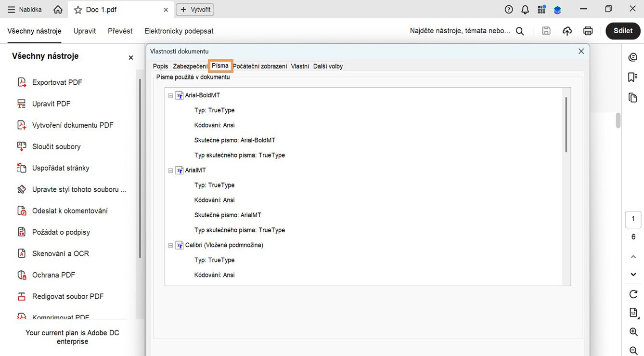
Task: Collapse the ArialMT font entry
Action: point(170,171)
